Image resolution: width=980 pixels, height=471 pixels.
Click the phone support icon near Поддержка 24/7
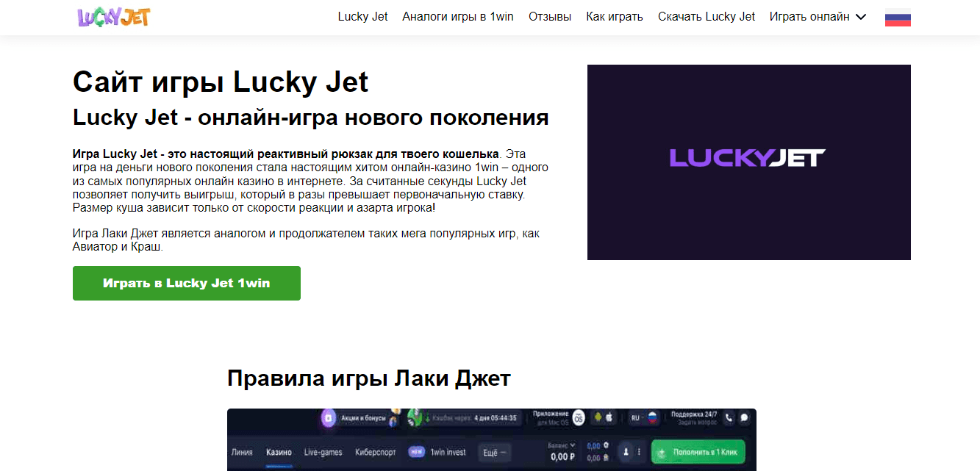tap(729, 417)
